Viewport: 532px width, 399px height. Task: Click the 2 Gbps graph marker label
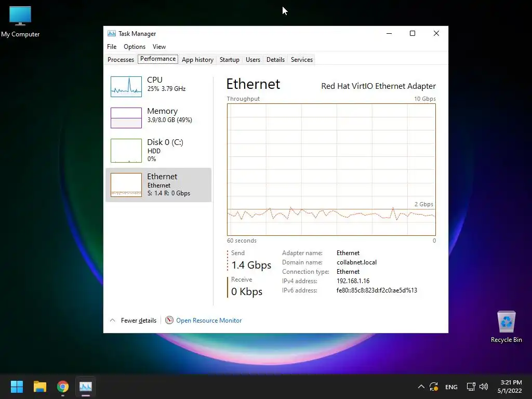point(424,204)
